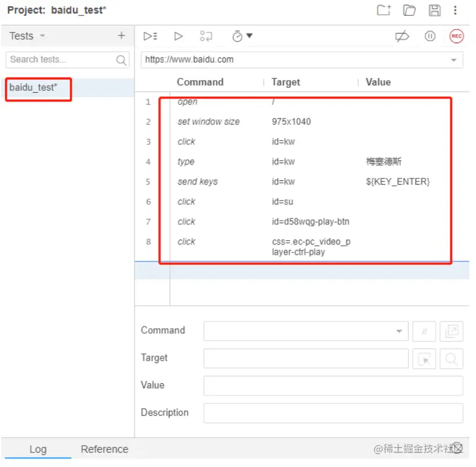The width and height of the screenshot is (476, 467).
Task: Click the Command column header
Action: (200, 82)
